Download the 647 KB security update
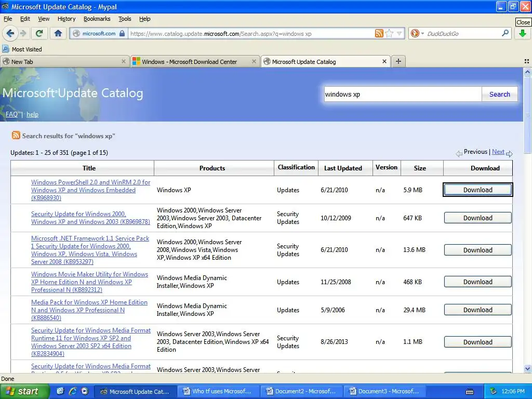532x399 pixels. 478,218
